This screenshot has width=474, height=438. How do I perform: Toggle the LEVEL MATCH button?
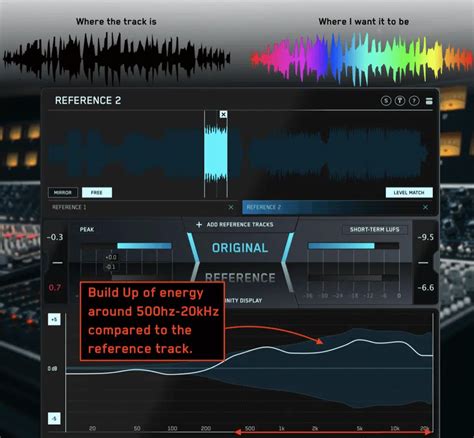click(x=409, y=192)
